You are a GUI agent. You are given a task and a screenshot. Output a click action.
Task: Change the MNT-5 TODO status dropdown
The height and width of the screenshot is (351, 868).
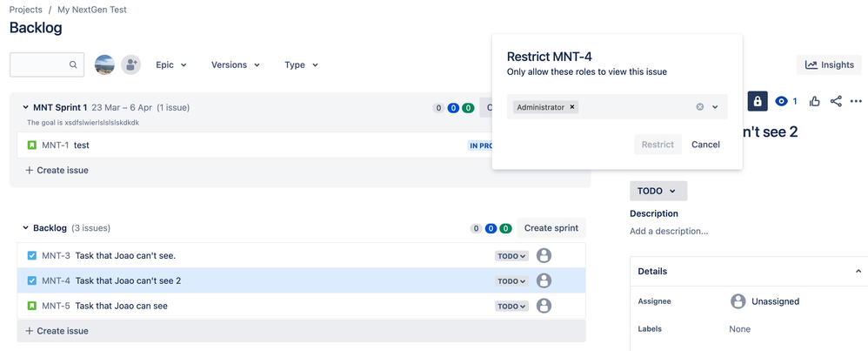coord(511,306)
